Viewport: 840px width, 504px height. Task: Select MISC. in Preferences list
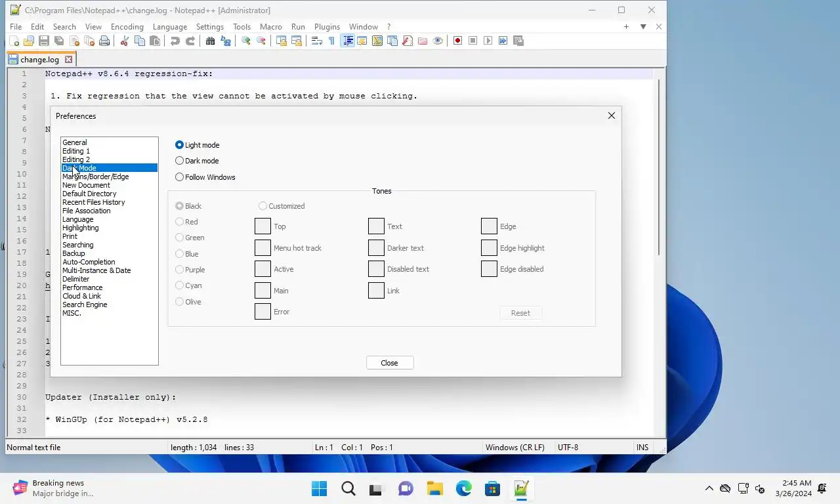(110, 313)
